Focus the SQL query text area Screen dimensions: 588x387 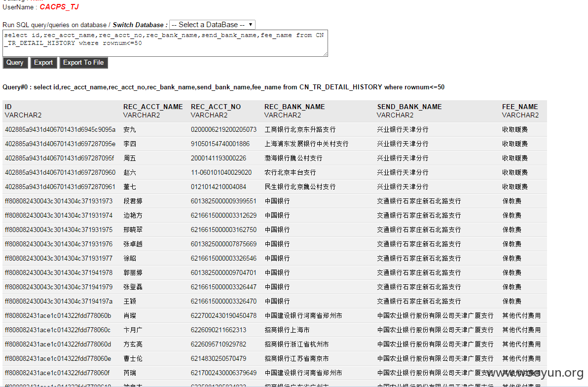click(x=165, y=43)
